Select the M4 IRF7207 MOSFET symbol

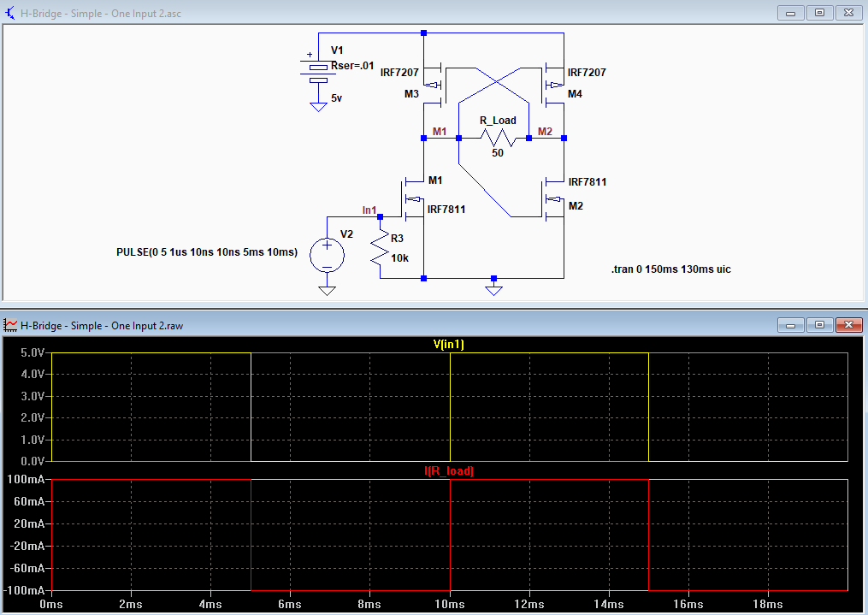[553, 85]
